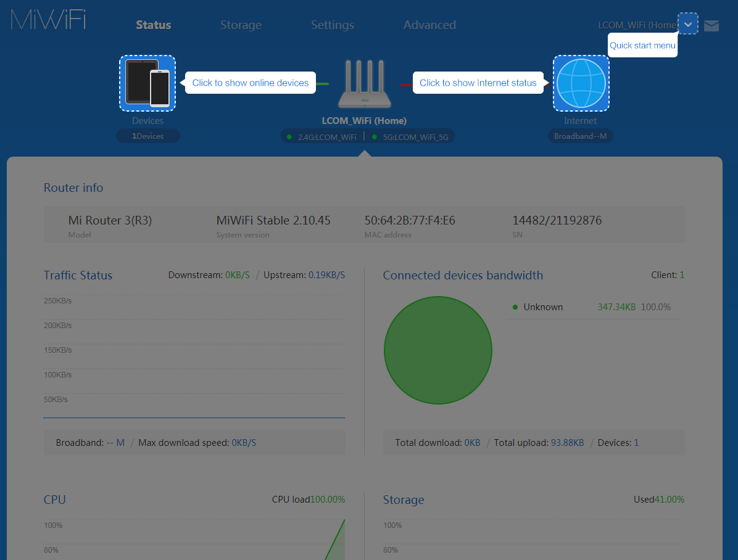This screenshot has width=738, height=560.
Task: Click the LCOM_WiFi (Home) router name
Action: (x=364, y=121)
